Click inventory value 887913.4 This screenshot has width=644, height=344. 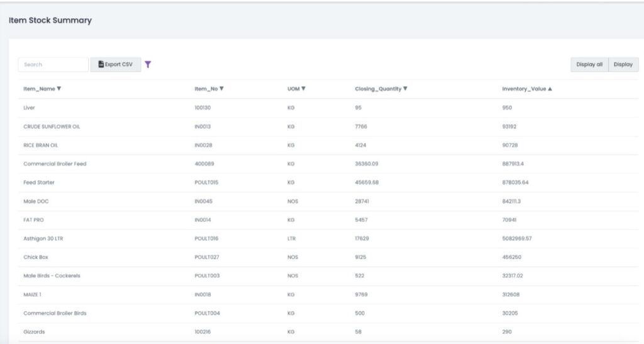(513, 164)
